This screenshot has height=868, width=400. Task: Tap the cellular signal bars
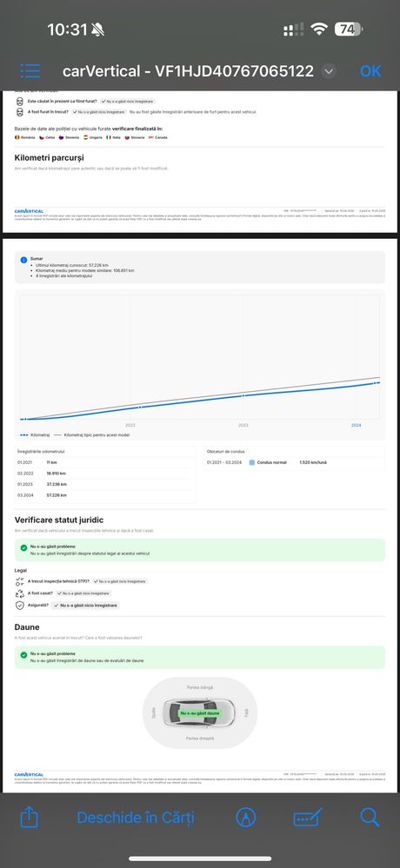[294, 30]
